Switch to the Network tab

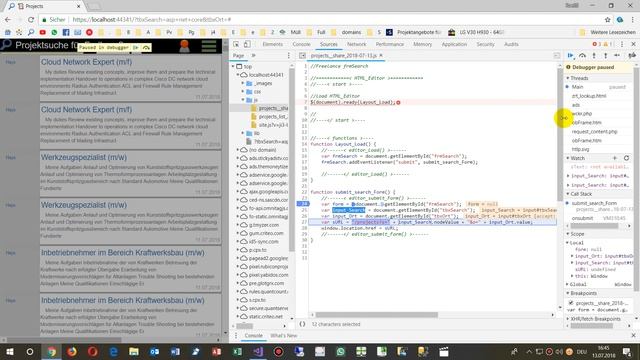coord(356,44)
